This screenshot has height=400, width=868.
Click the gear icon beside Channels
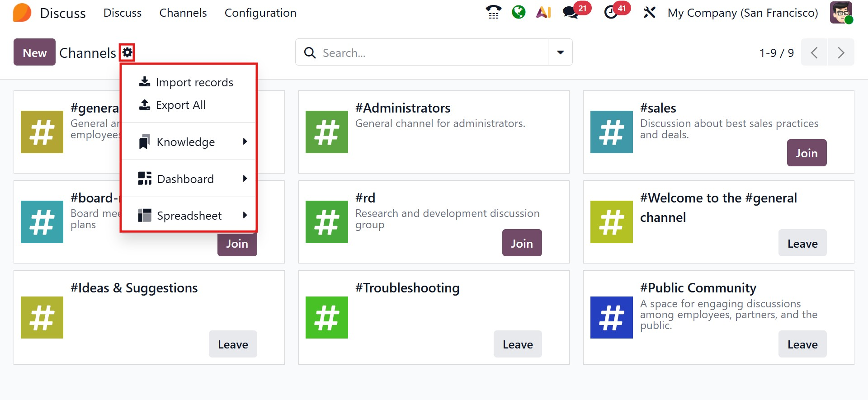[127, 52]
